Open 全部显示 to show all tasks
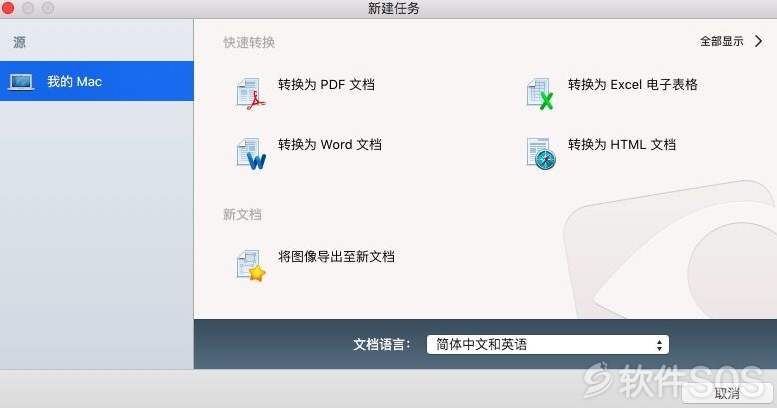This screenshot has height=408, width=777. [722, 41]
